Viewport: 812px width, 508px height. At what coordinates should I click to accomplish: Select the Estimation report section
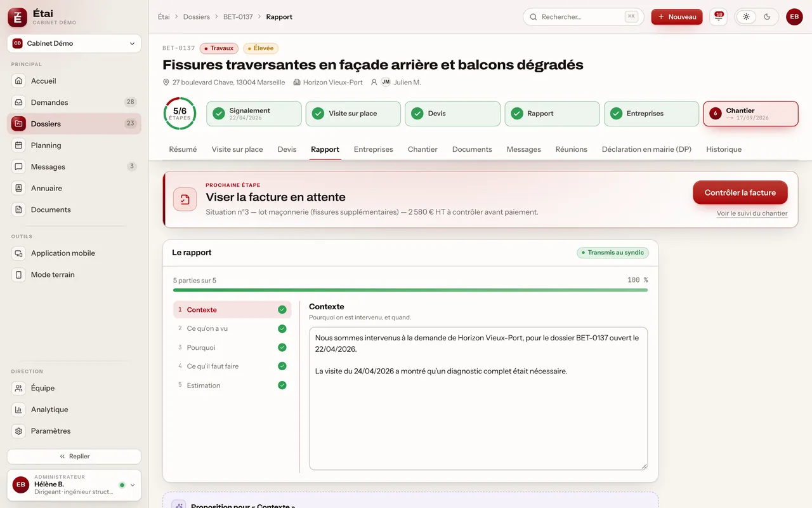click(x=232, y=385)
